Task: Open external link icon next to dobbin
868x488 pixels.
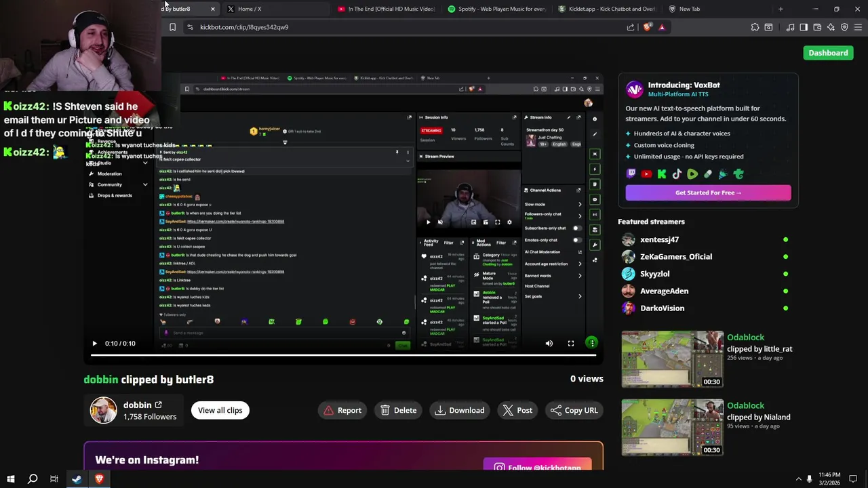Action: (158, 405)
